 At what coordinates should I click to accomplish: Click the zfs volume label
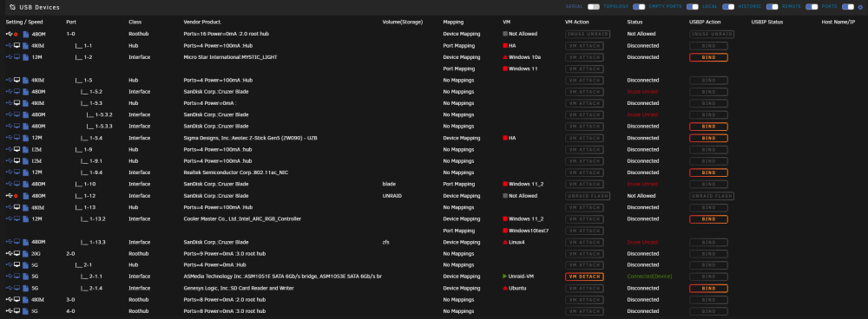click(x=386, y=242)
